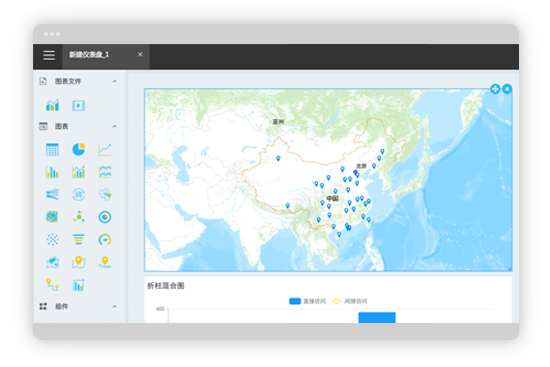Select the bar chart icon

tap(52, 172)
